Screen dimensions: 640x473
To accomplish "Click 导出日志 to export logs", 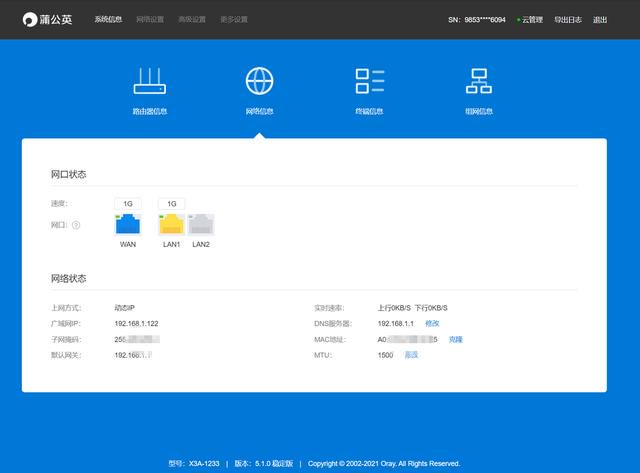I will pyautogui.click(x=568, y=20).
